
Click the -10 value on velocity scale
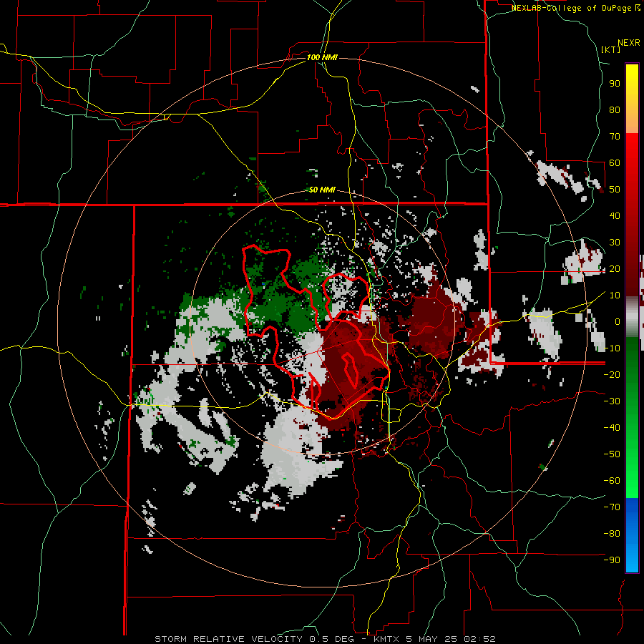point(612,348)
